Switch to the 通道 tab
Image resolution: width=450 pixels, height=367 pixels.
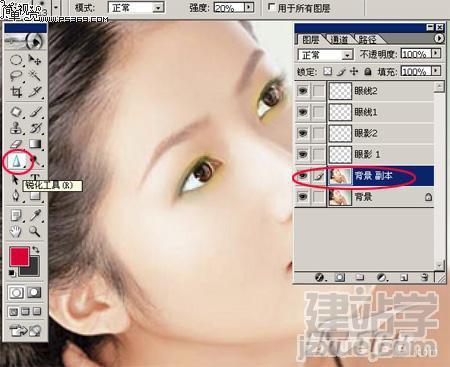[x=339, y=40]
